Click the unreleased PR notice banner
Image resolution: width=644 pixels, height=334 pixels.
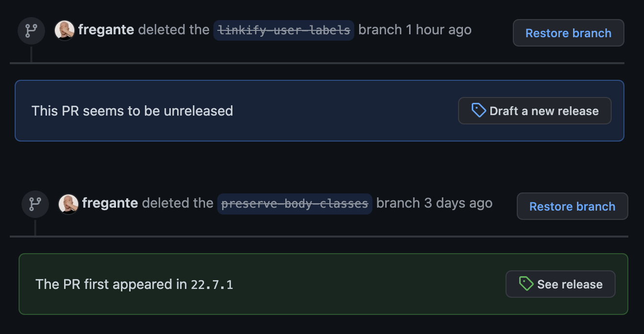point(320,111)
